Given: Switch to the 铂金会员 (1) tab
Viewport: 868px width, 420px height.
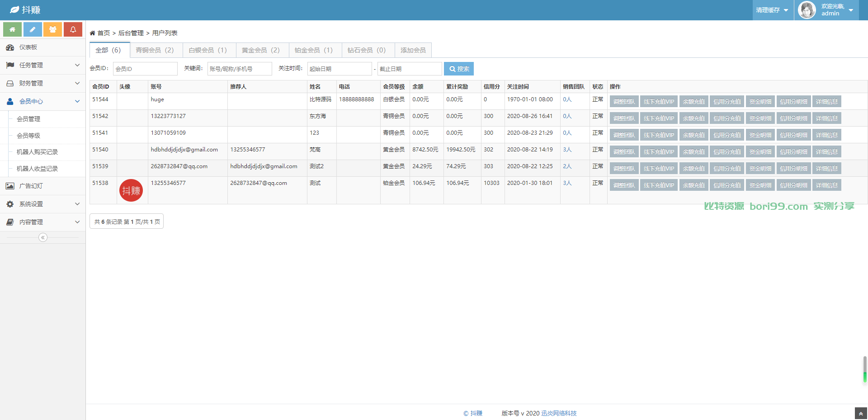Looking at the screenshot, I should 315,50.
